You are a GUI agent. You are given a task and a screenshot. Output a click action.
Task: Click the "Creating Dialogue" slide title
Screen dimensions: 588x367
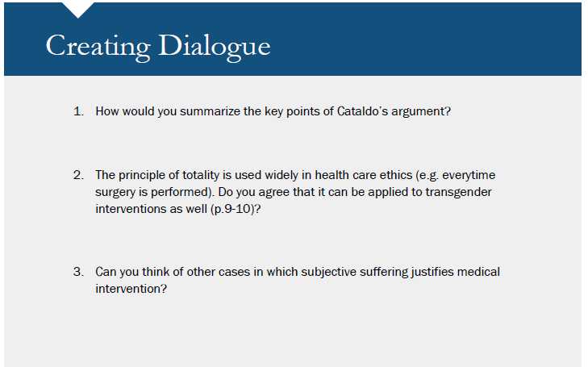(157, 45)
